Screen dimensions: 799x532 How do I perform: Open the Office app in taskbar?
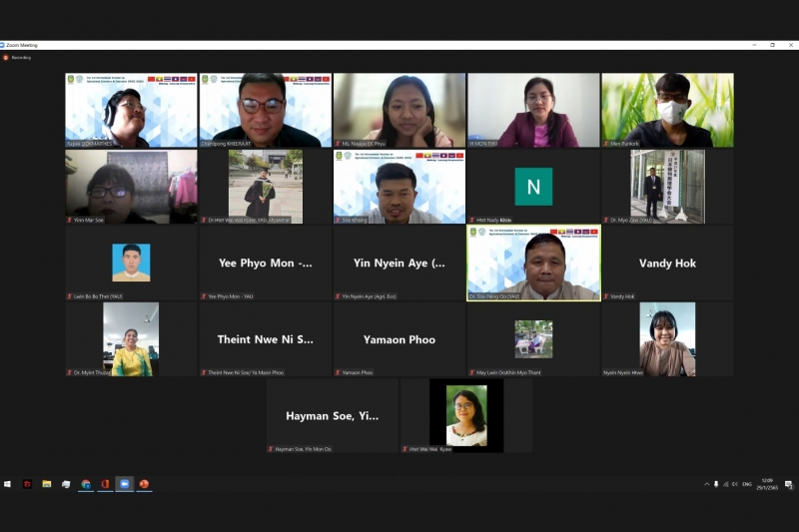105,484
